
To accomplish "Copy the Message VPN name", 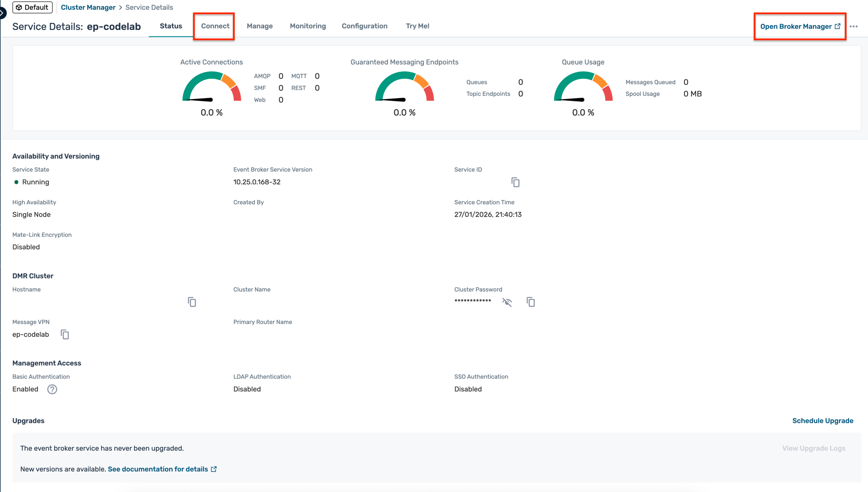I will pos(65,335).
